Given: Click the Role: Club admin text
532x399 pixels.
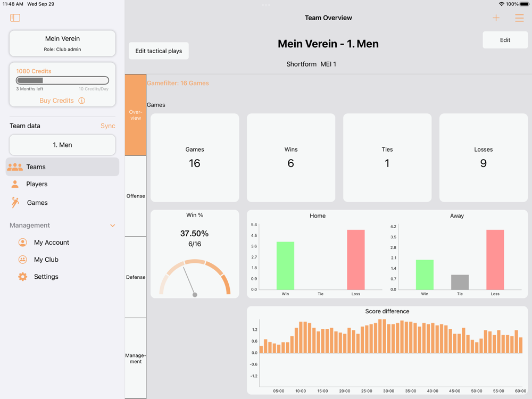Looking at the screenshot, I should click(62, 49).
